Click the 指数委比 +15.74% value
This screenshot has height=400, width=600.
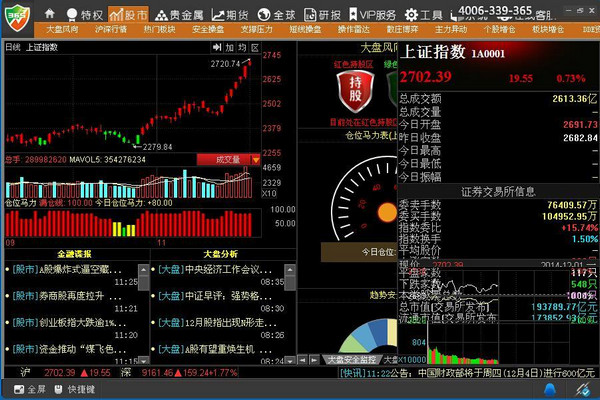(x=579, y=228)
